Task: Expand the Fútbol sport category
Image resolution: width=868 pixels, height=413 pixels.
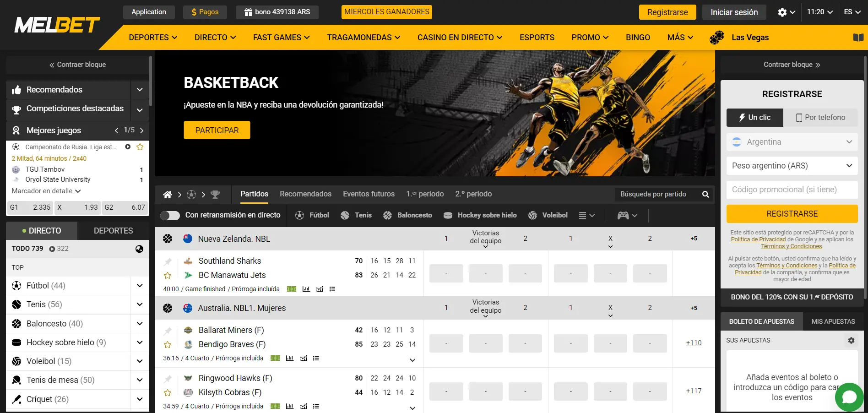Action: point(140,286)
